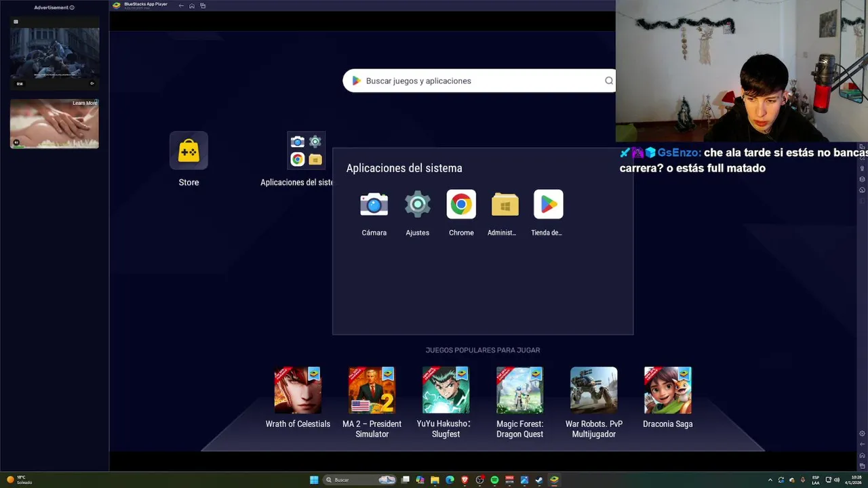Open File Explorer from taskbar
The width and height of the screenshot is (868, 488).
[x=435, y=480]
